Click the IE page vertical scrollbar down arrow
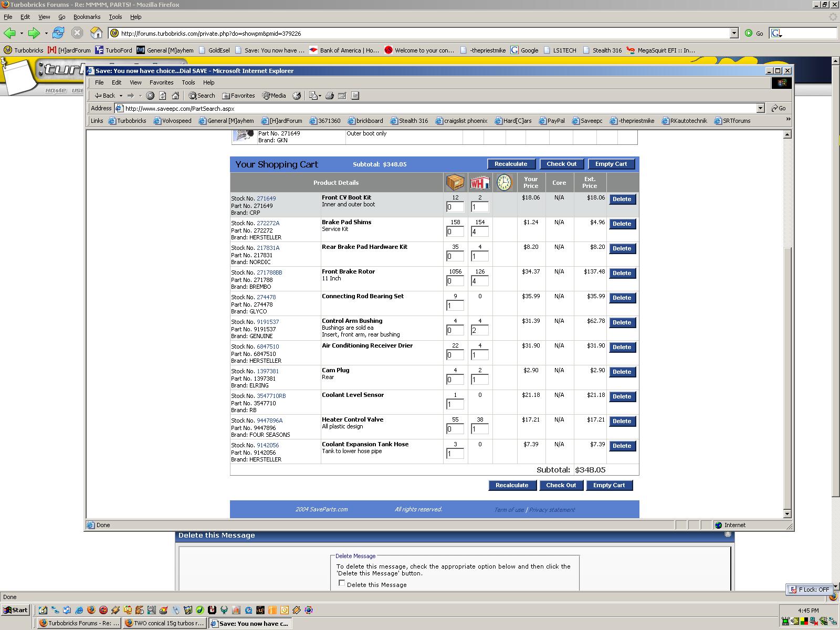The image size is (840, 630). [x=787, y=513]
